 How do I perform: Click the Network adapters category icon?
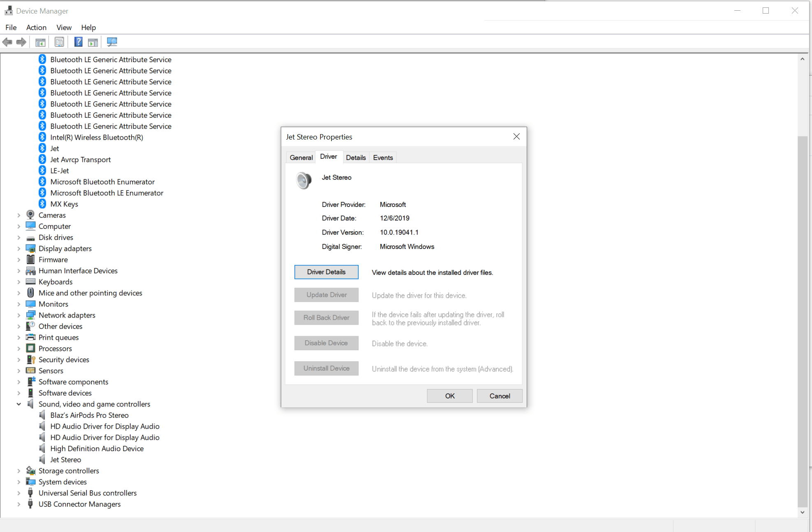30,315
